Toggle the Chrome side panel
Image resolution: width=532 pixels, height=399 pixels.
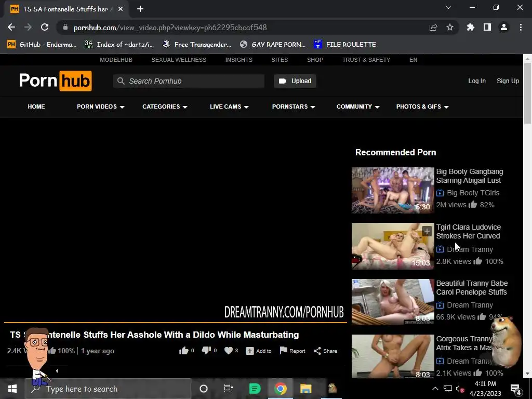pyautogui.click(x=487, y=27)
